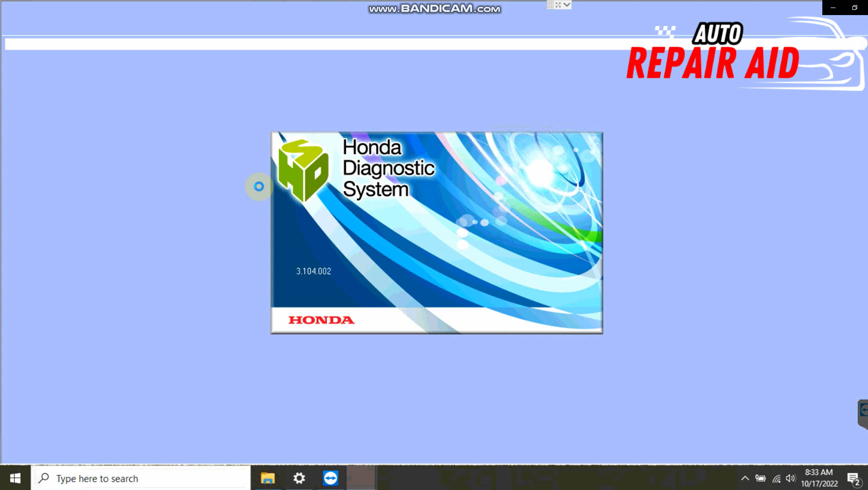
Task: Show hidden system tray icons
Action: click(x=745, y=478)
